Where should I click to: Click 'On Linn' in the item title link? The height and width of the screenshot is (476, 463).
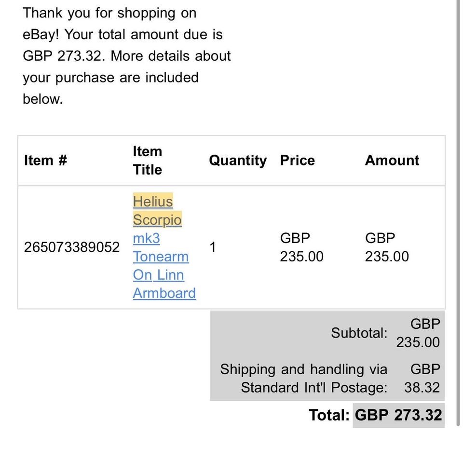click(159, 275)
